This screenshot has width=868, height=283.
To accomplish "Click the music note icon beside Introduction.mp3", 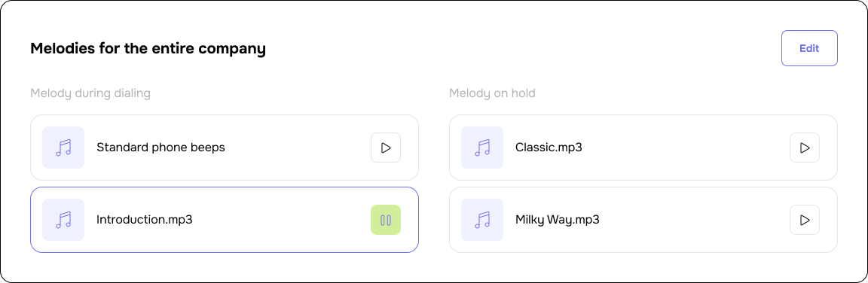I will [x=63, y=220].
